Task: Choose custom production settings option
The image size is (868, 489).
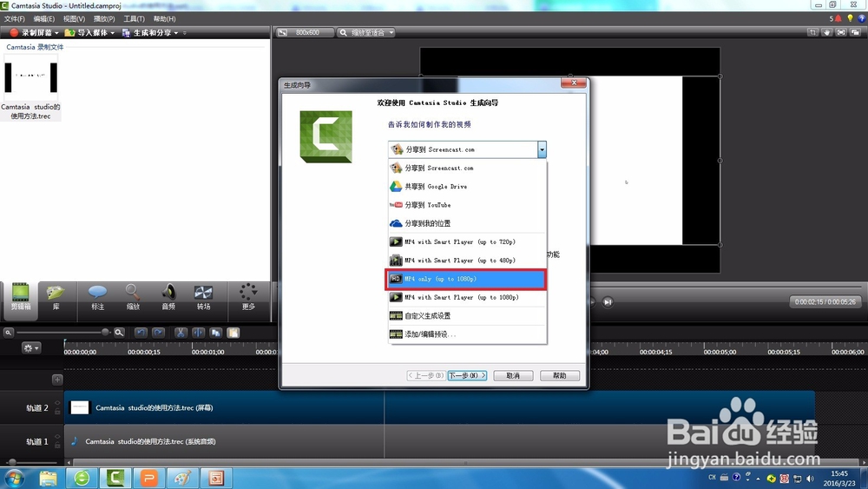Action: click(467, 315)
